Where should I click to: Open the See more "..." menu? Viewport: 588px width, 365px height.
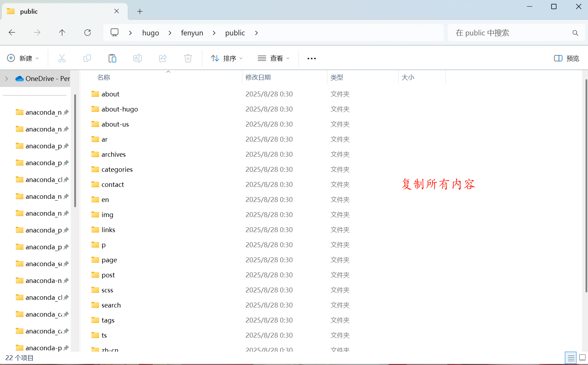(311, 58)
